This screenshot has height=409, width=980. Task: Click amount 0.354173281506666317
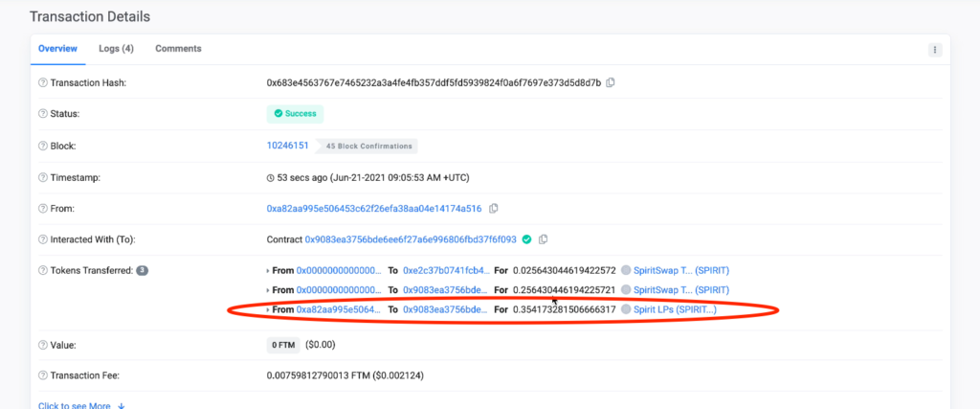pyautogui.click(x=565, y=309)
